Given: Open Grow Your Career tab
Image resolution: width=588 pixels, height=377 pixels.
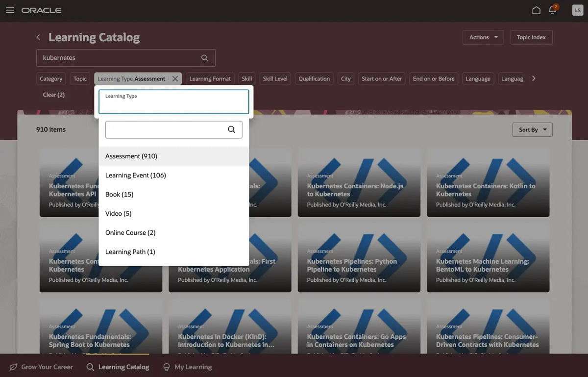Looking at the screenshot, I should (x=41, y=367).
